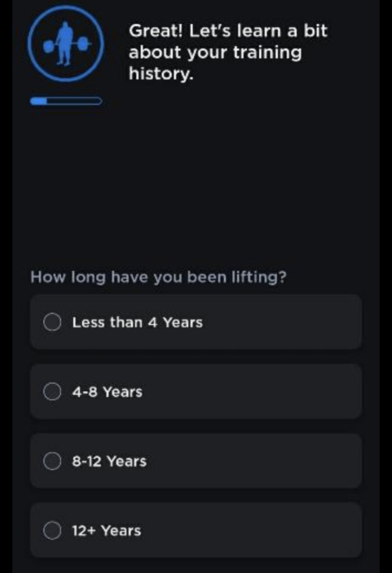Click the filled blue segment of the progress bar
Image resolution: width=392 pixels, height=573 pixels.
40,101
